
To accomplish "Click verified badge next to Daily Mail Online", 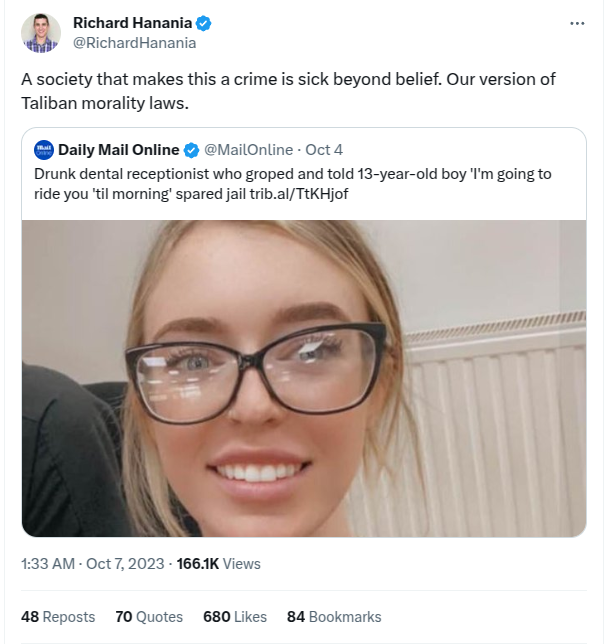I will tap(188, 150).
